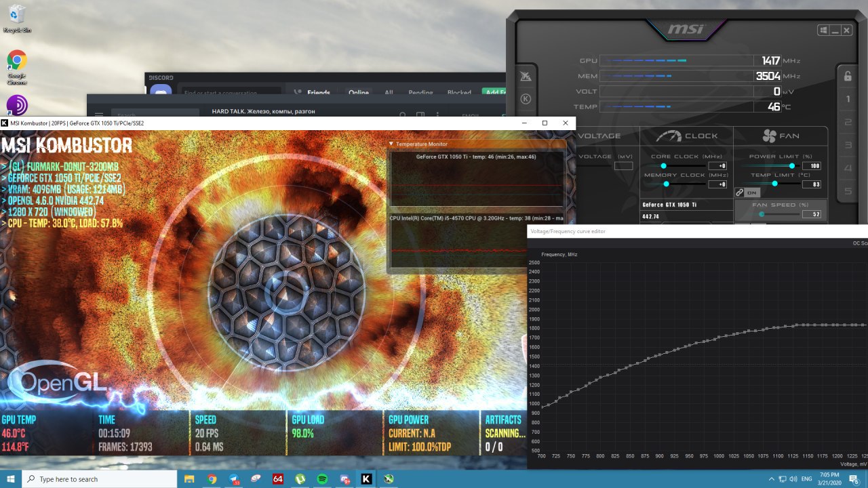Switch to Online tab in Discord
Viewport: 868px width, 488px height.
[x=358, y=93]
